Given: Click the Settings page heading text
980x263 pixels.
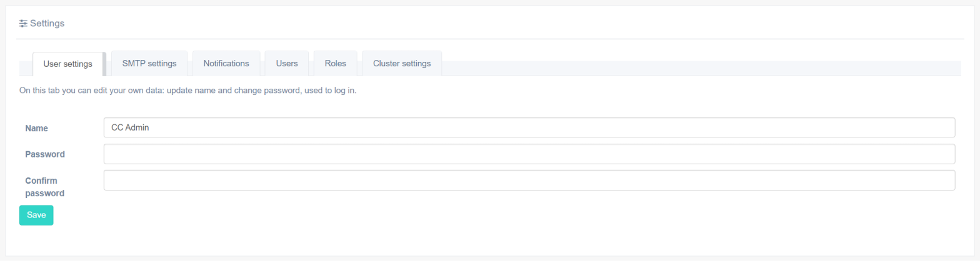Looking at the screenshot, I should (x=47, y=24).
